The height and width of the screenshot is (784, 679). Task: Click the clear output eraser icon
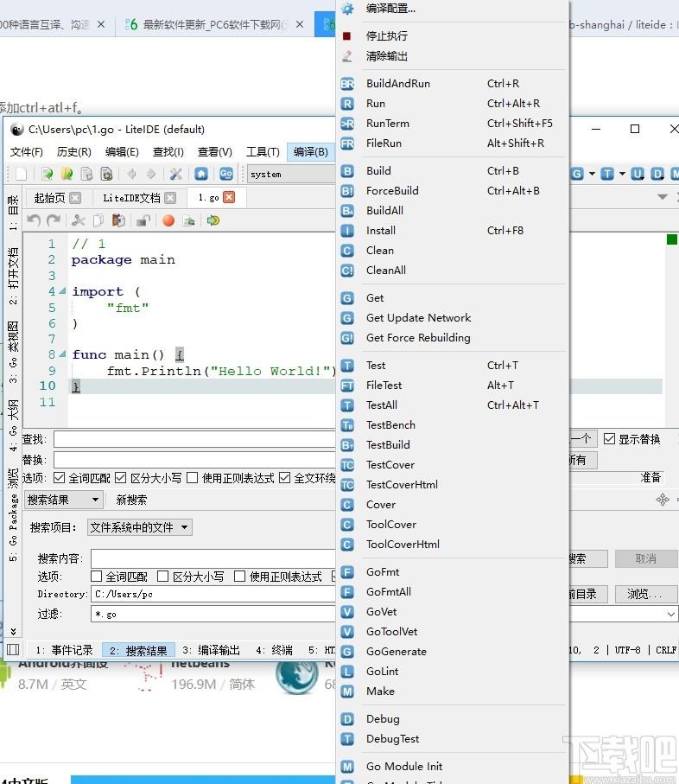pyautogui.click(x=347, y=56)
